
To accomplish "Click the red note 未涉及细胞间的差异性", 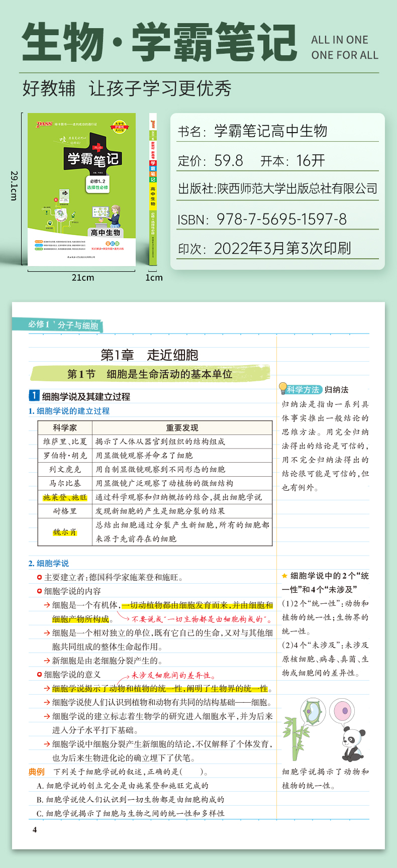I will pos(173,676).
